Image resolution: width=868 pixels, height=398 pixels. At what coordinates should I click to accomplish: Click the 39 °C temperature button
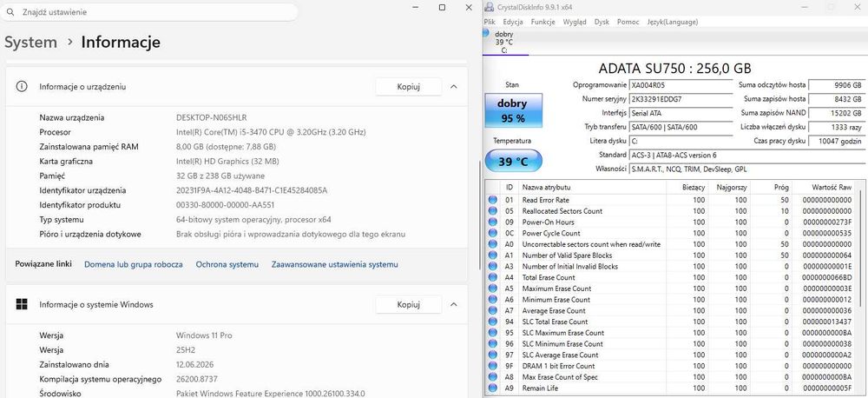click(513, 162)
